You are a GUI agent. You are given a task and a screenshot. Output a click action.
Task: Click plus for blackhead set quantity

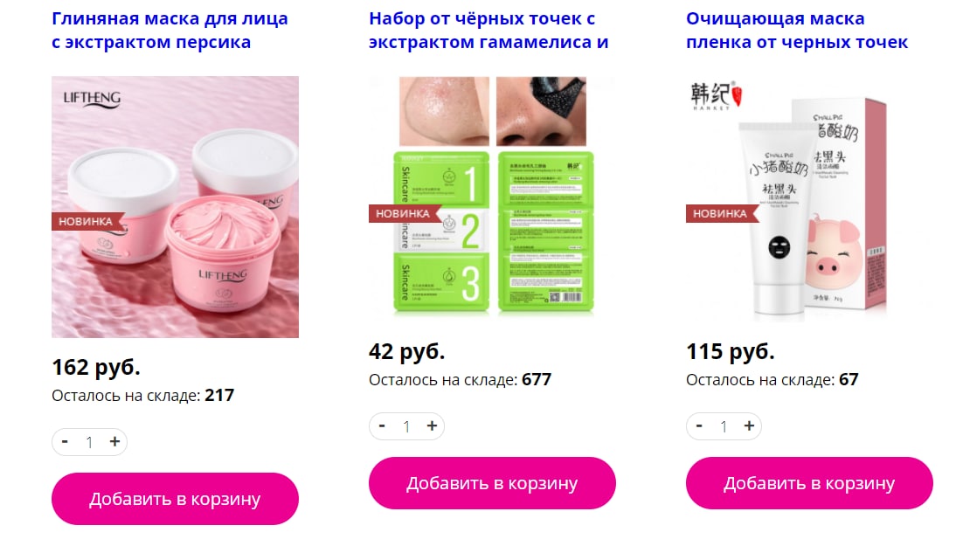(x=432, y=426)
